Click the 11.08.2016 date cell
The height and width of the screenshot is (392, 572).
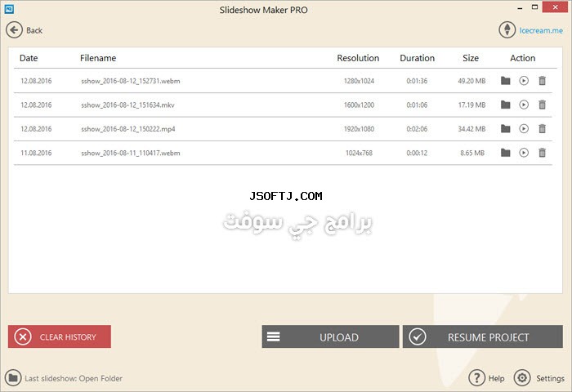pos(36,153)
